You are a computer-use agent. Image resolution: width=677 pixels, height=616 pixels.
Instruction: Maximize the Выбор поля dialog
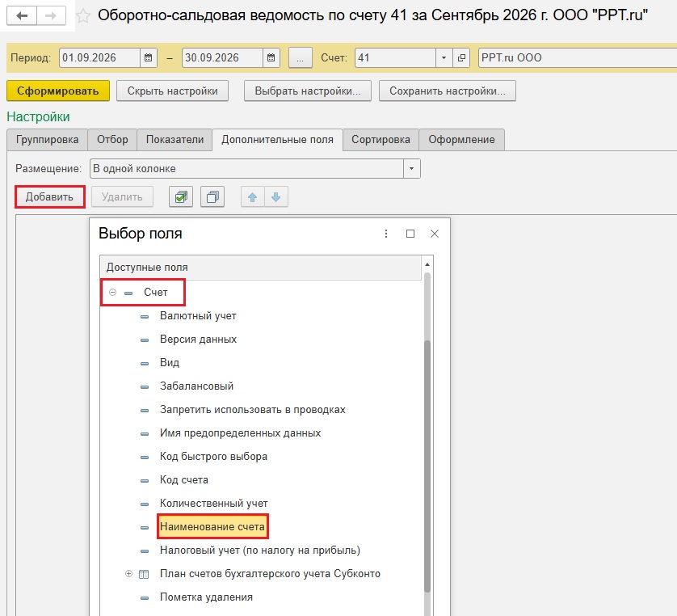tap(410, 234)
